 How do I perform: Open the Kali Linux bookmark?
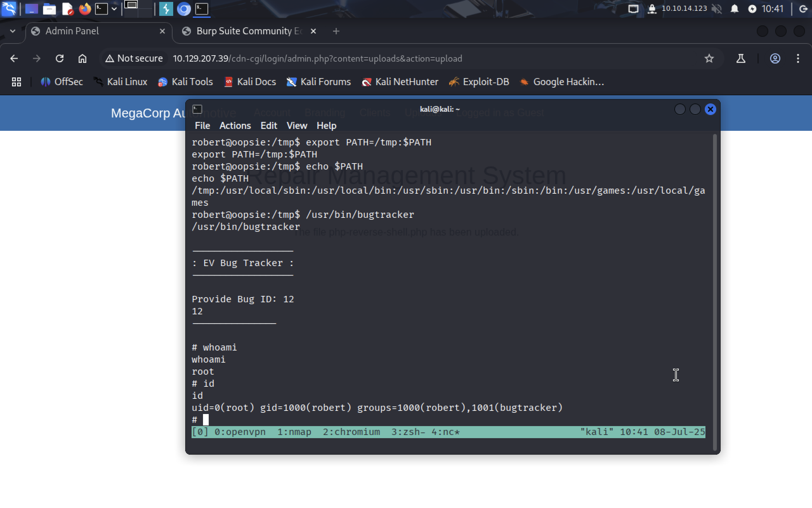120,82
